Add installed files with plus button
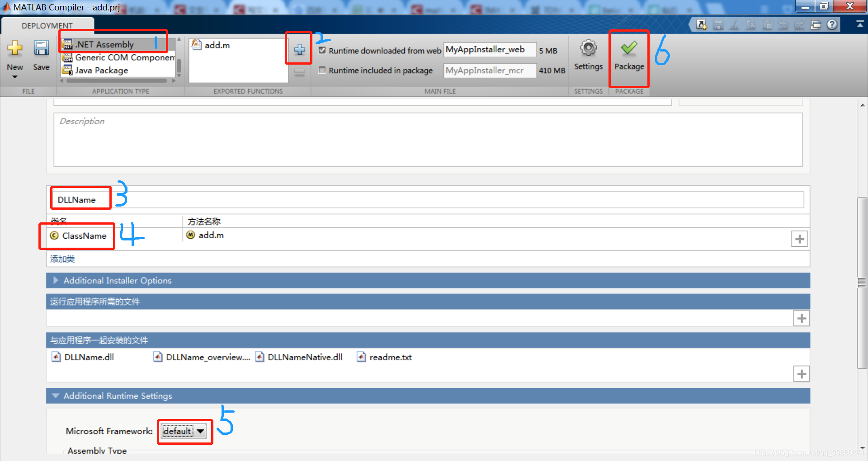 802,374
